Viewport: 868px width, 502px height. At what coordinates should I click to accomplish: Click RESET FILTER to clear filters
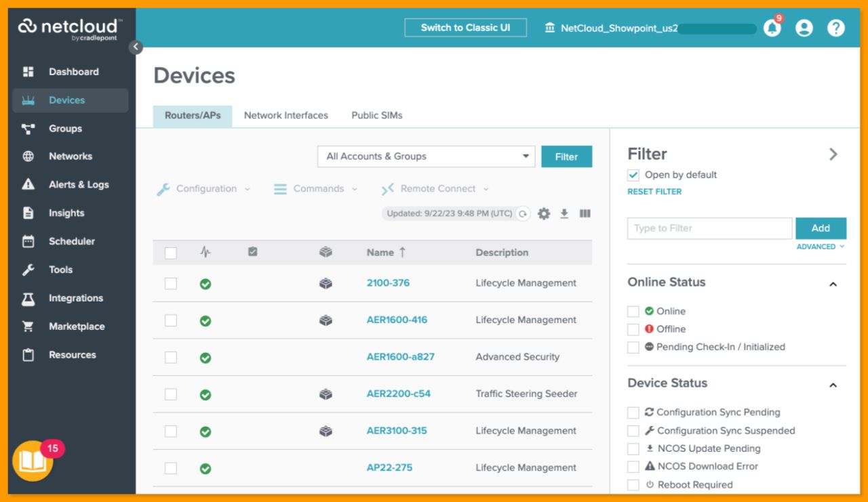tap(654, 191)
